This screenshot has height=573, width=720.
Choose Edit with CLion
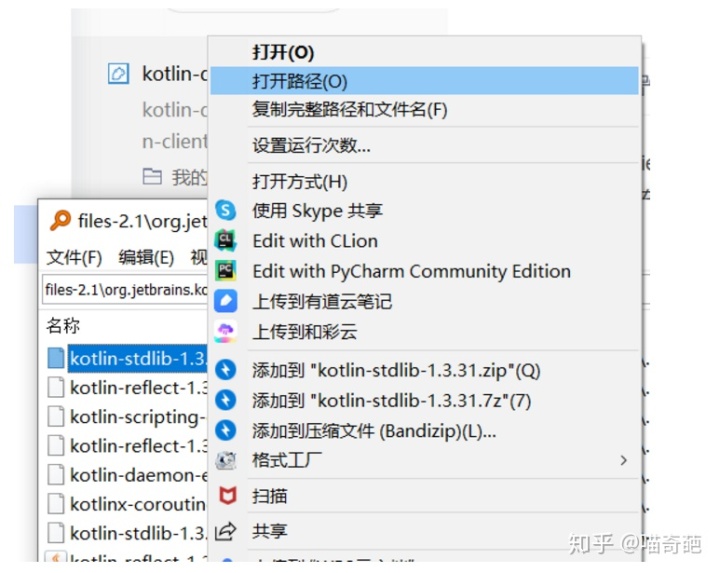[x=424, y=241]
